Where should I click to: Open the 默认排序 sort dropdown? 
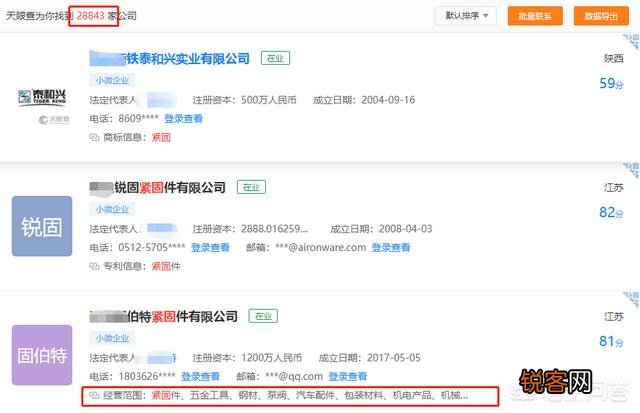click(465, 16)
